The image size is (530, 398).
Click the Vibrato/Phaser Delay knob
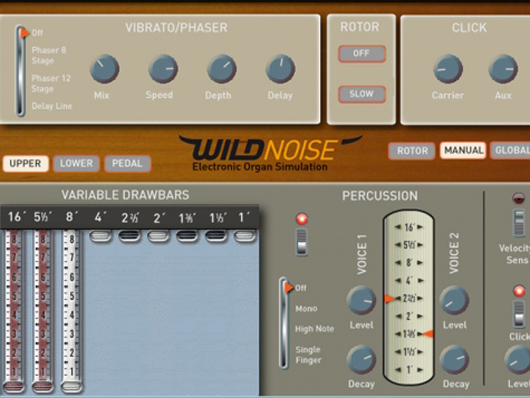pos(281,69)
